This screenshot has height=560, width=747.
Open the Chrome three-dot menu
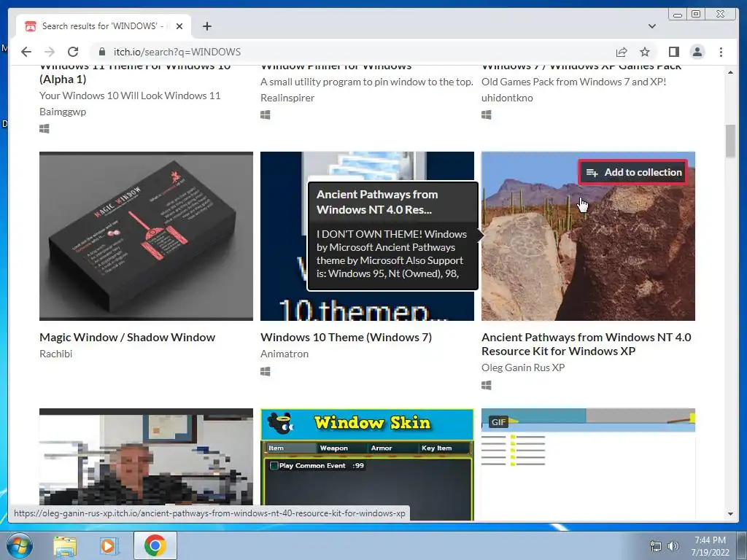721,52
